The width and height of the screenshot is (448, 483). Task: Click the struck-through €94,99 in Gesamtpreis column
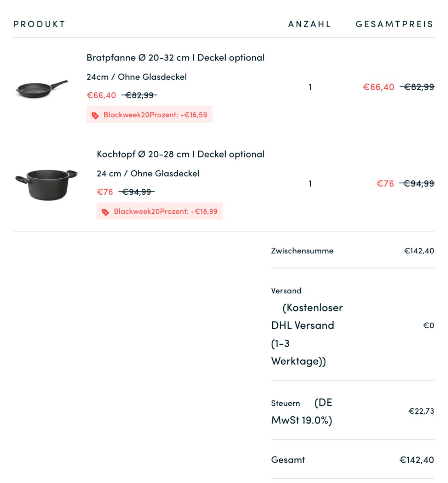click(x=418, y=184)
